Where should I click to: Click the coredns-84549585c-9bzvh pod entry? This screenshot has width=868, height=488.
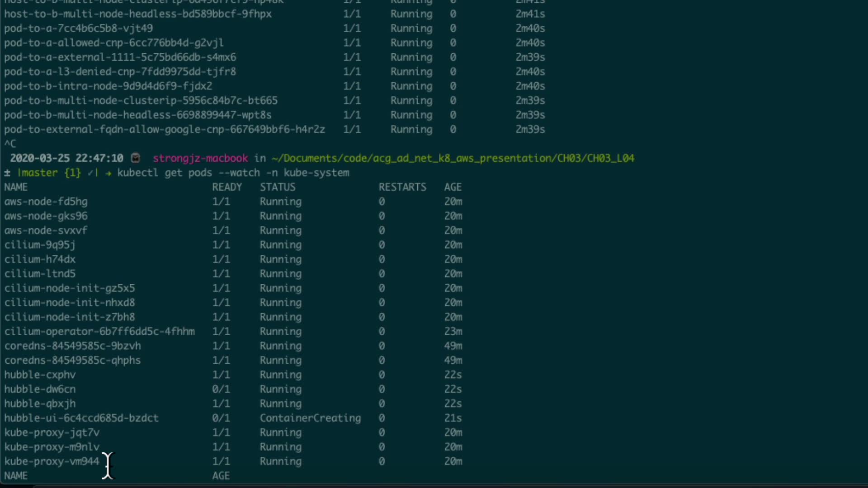pos(72,346)
